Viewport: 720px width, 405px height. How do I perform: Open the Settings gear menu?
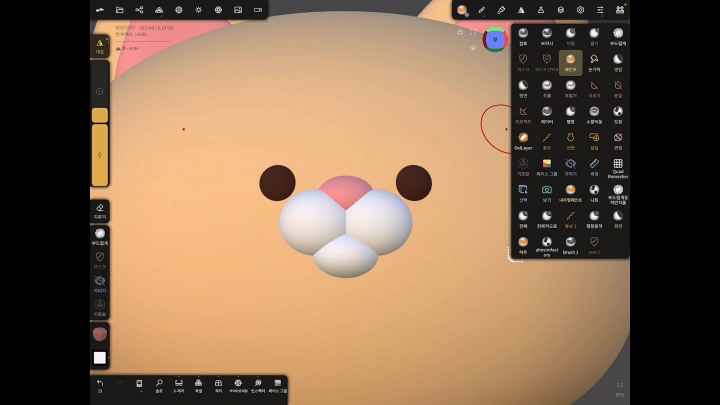pyautogui.click(x=580, y=10)
